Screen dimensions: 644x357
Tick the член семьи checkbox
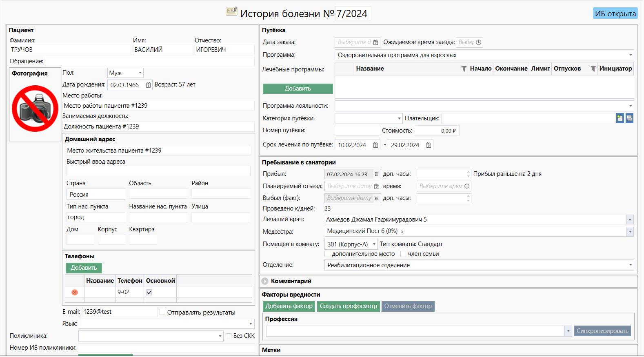point(403,254)
